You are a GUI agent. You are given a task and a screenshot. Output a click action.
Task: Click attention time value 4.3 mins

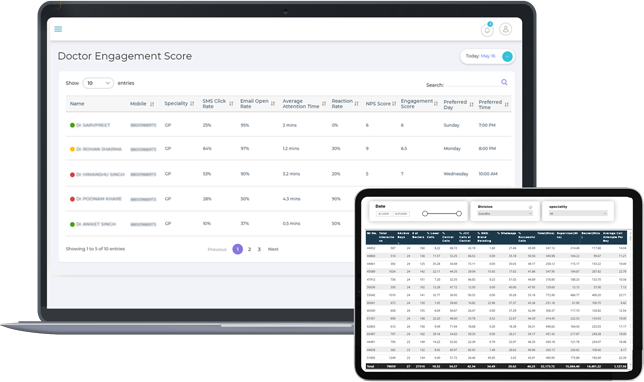click(x=291, y=199)
